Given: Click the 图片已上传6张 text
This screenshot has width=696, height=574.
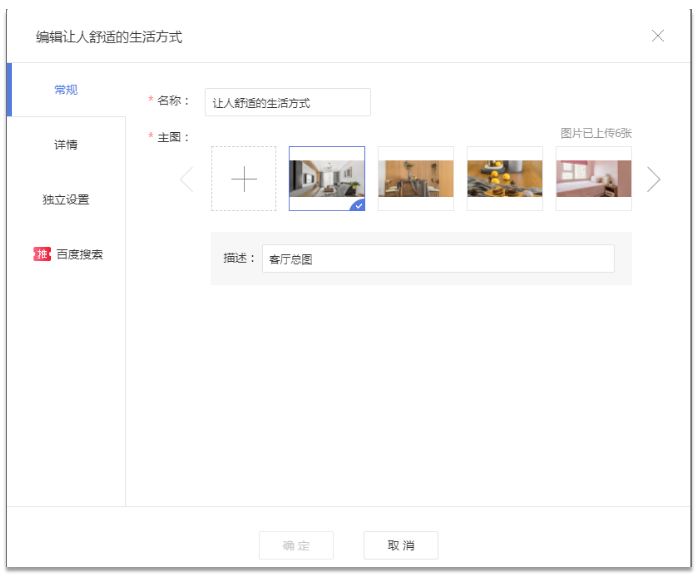Looking at the screenshot, I should click(596, 133).
